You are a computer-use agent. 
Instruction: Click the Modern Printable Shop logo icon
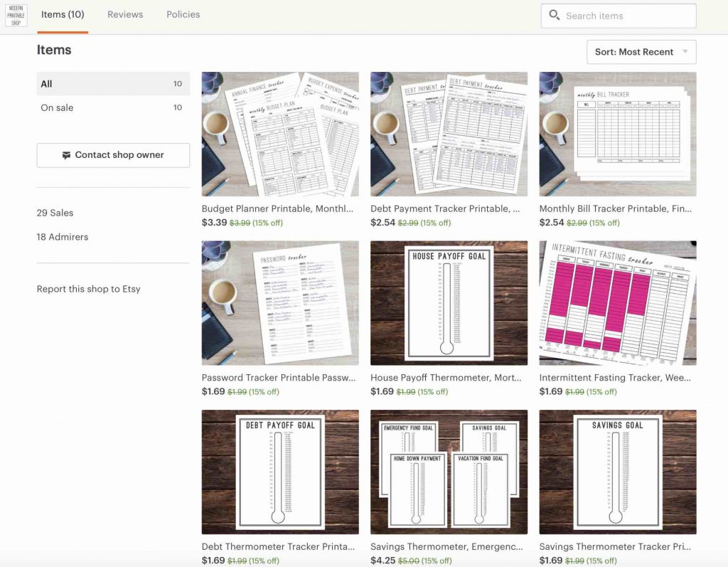click(x=16, y=16)
